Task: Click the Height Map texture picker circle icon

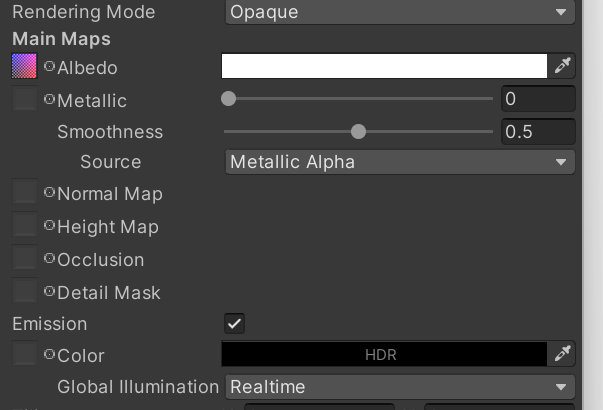Action: pyautogui.click(x=50, y=225)
